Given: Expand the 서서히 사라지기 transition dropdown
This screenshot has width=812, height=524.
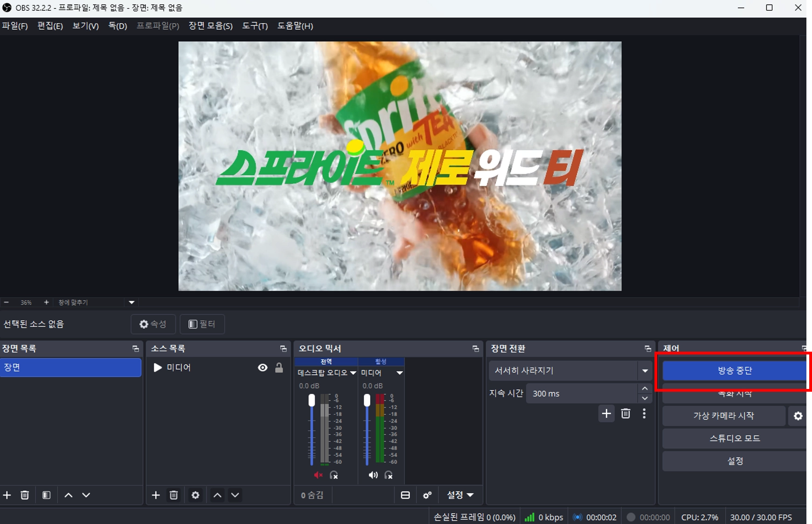Looking at the screenshot, I should coord(645,371).
